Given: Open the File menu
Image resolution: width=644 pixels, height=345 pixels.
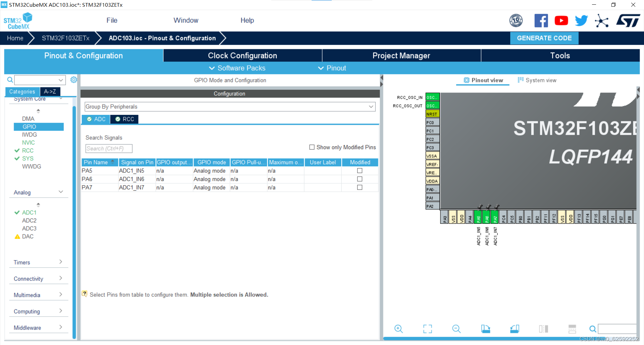Looking at the screenshot, I should point(112,20).
